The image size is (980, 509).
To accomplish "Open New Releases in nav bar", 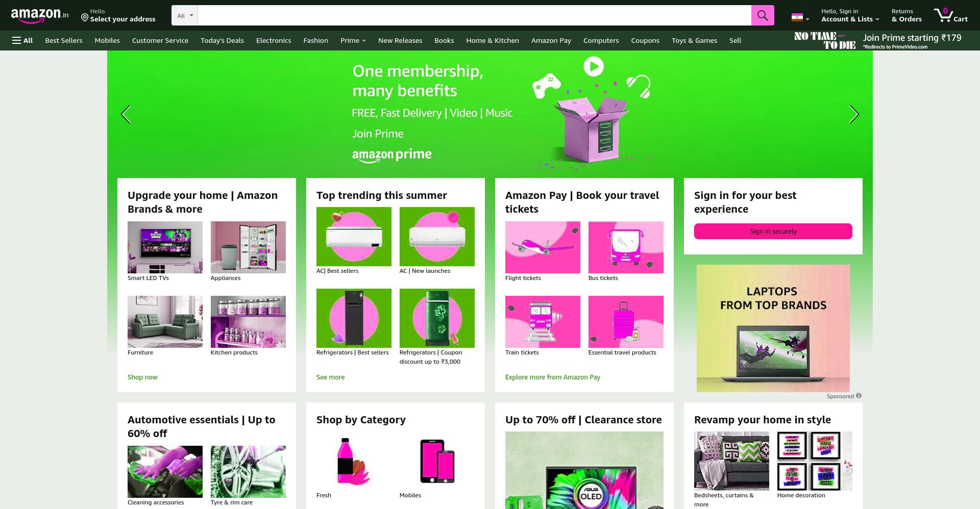I will coord(400,40).
